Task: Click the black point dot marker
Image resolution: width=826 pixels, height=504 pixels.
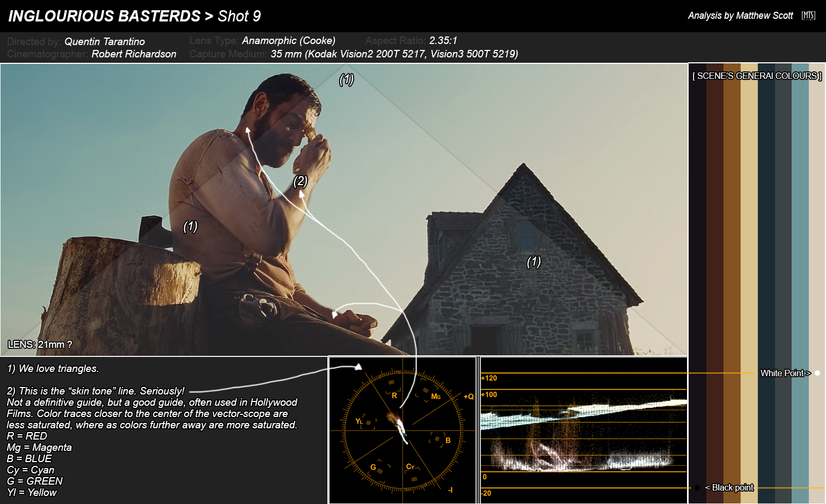Action: (x=697, y=488)
